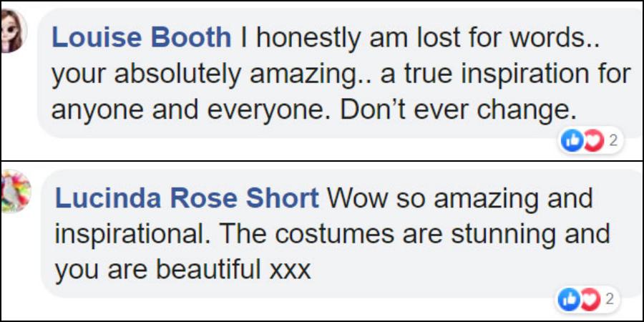The width and height of the screenshot is (644, 322).
Task: Click the text "you are beautiful xxx"
Action: [x=182, y=270]
